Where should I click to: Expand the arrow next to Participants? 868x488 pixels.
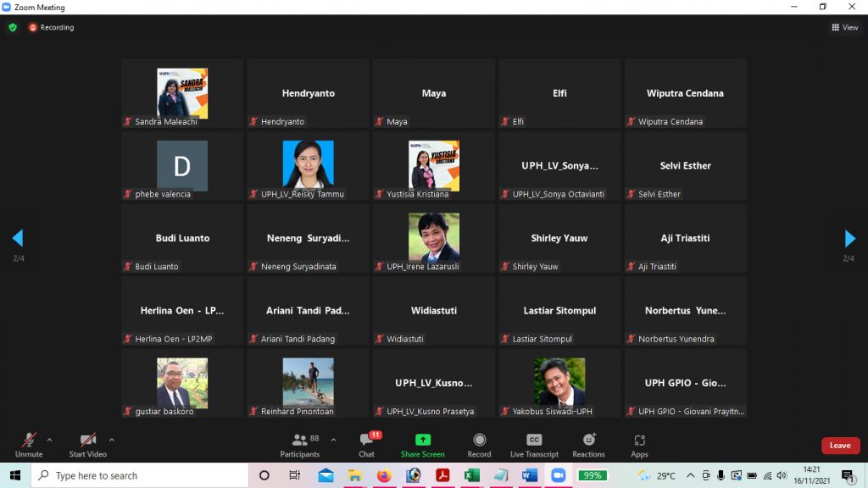[333, 440]
